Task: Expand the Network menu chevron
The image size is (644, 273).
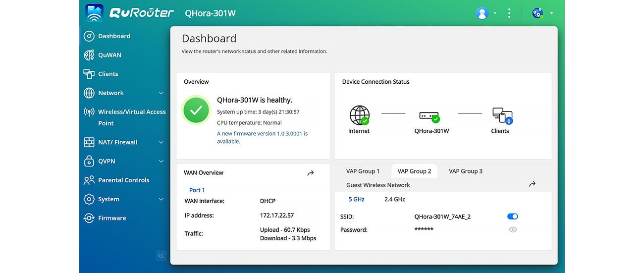Action: [x=161, y=93]
